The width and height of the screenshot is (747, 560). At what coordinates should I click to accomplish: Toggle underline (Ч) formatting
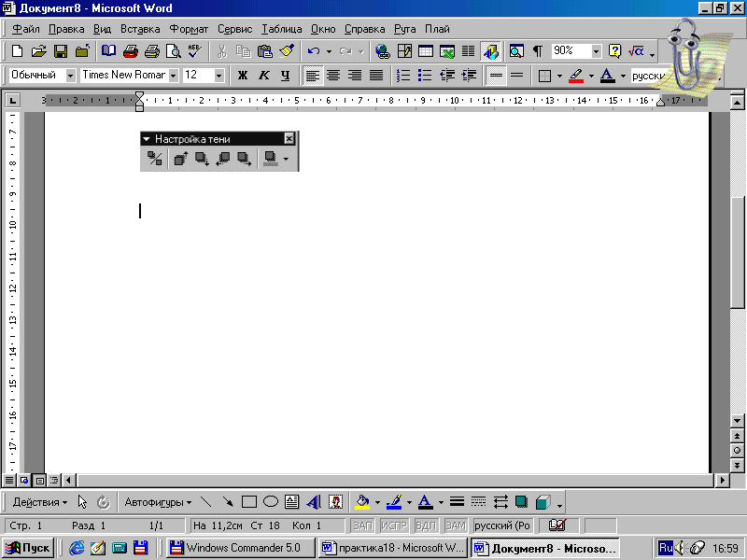[x=286, y=76]
